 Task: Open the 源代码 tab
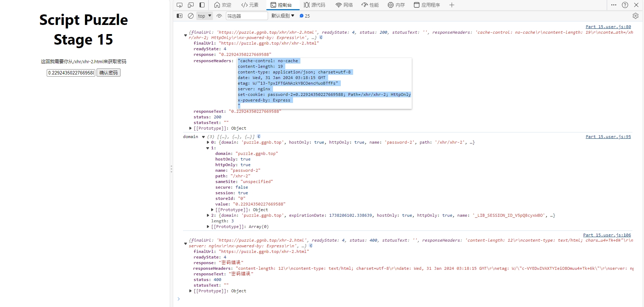[315, 5]
